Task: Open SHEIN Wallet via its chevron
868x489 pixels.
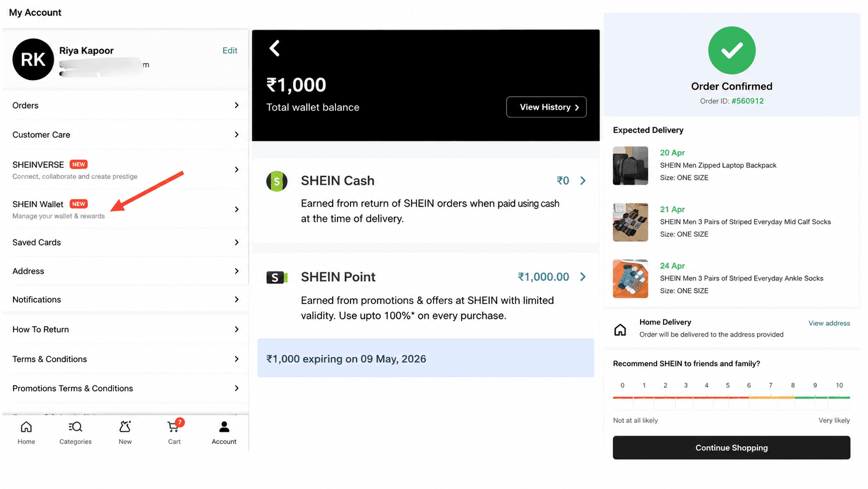Action: [237, 209]
